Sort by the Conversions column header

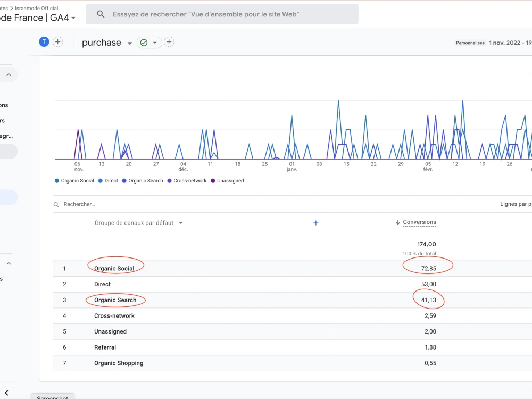(x=419, y=222)
